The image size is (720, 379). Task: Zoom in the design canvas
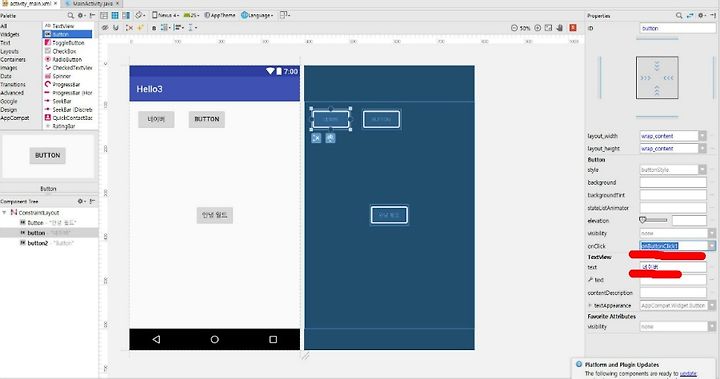coord(537,28)
